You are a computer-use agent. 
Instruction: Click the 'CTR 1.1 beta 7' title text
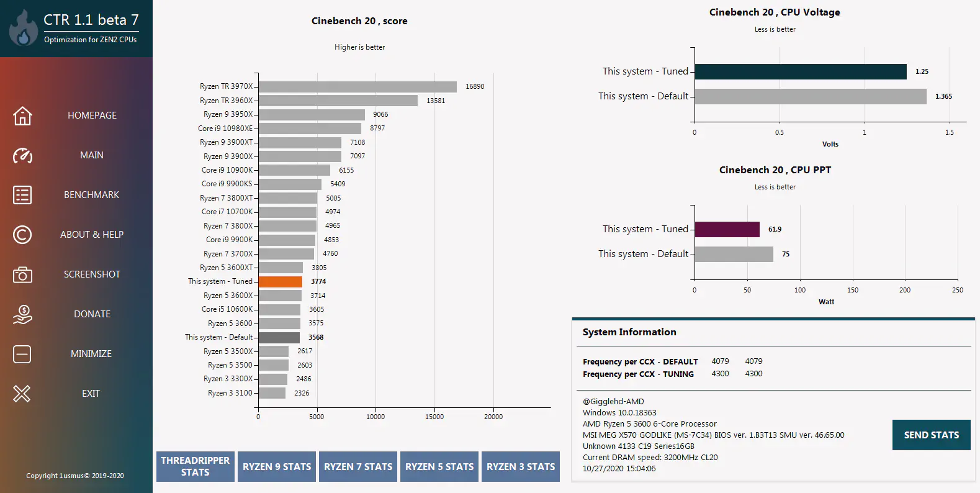91,20
